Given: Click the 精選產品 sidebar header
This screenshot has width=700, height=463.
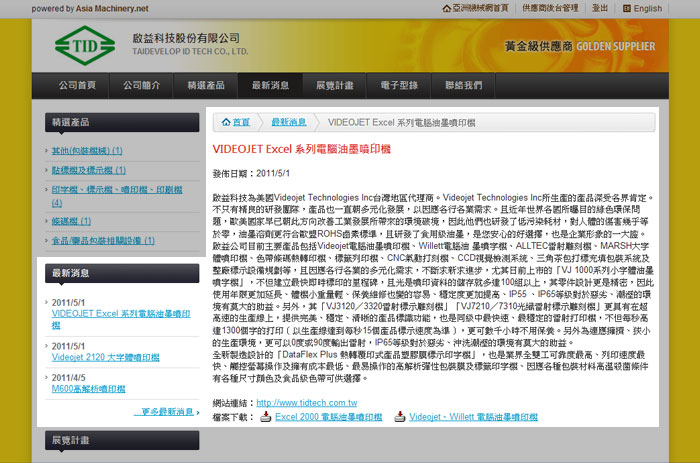Looking at the screenshot, I should pyautogui.click(x=122, y=122).
